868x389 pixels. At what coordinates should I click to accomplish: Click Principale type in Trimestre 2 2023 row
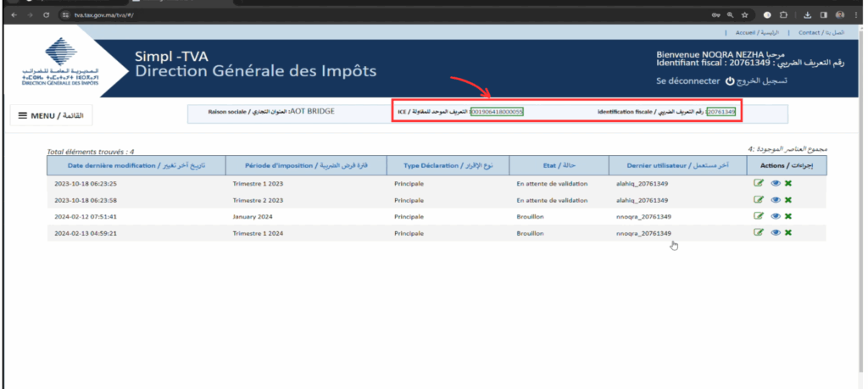[x=409, y=200]
